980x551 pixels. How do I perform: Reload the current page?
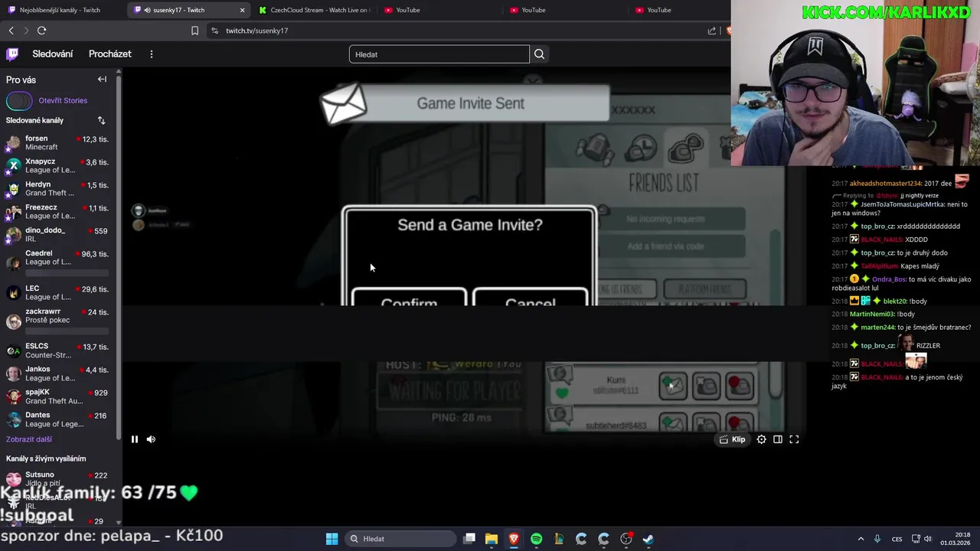click(x=42, y=31)
